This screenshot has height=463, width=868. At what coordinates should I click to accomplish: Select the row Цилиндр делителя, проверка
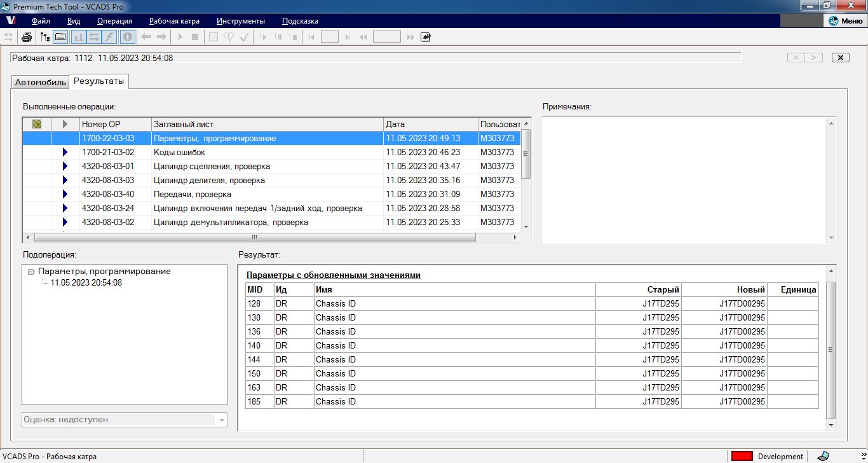tap(272, 181)
